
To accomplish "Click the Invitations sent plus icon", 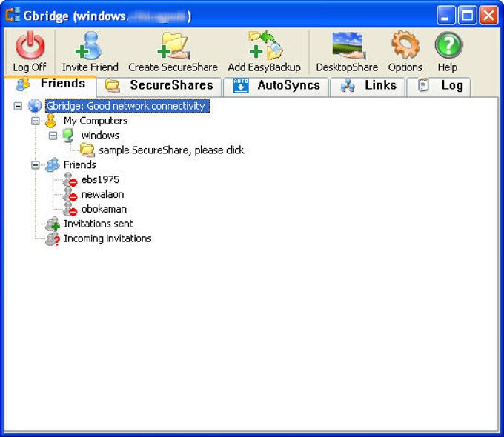I will (53, 224).
